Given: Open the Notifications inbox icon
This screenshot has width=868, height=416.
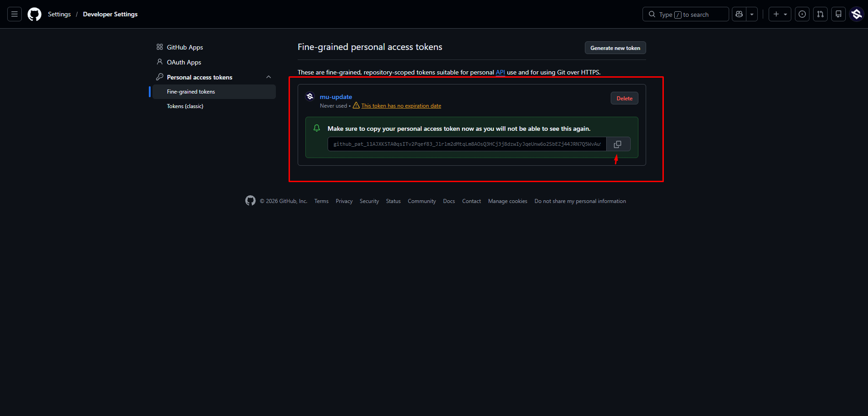Looking at the screenshot, I should [x=839, y=14].
